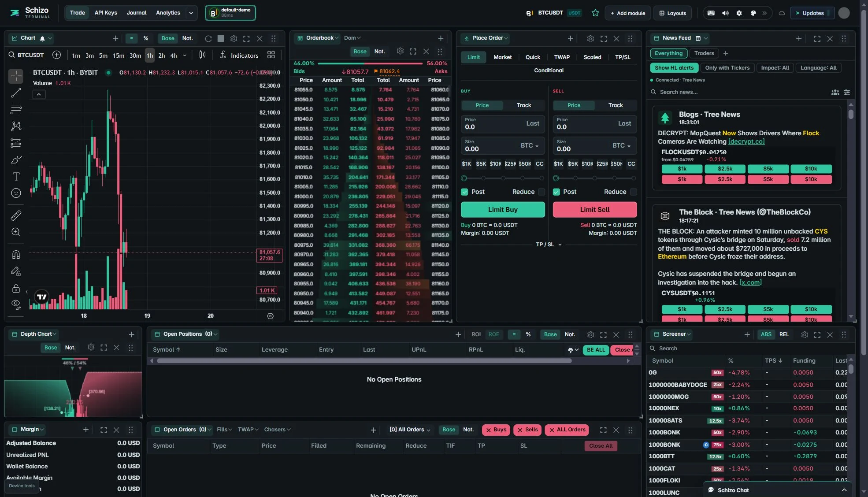The image size is (868, 497).
Task: Select the ruler measure tool in chart
Action: (x=16, y=215)
